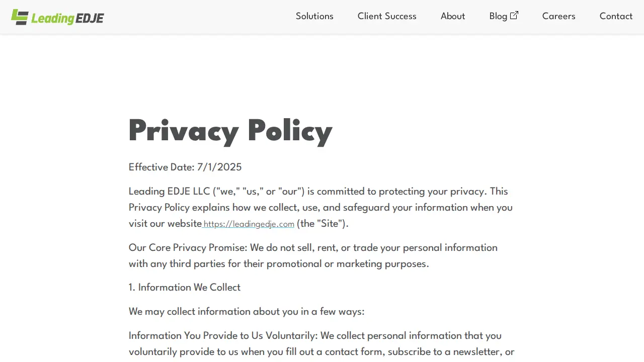This screenshot has width=644, height=362.
Task: Follow the https://leadingedje.com hyperlink
Action: point(249,224)
